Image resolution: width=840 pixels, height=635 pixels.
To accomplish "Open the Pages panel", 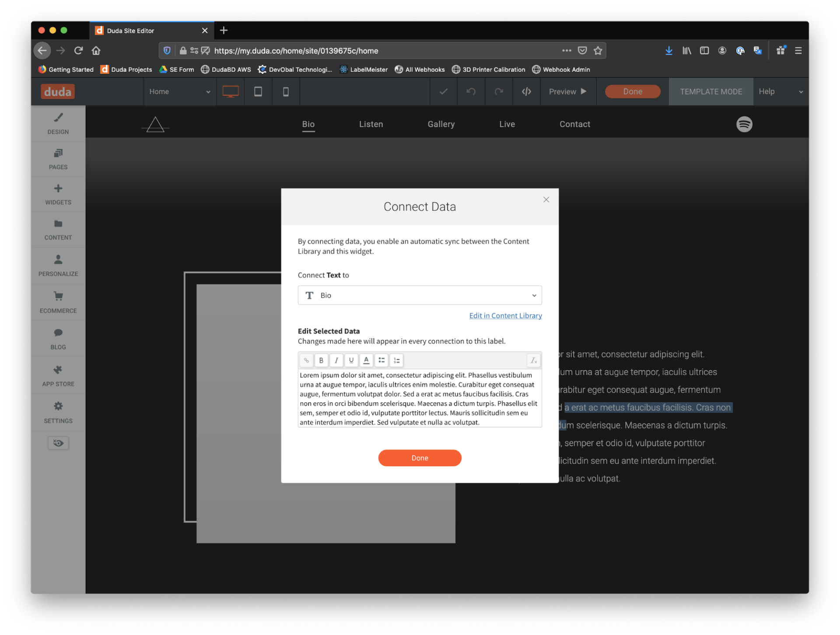I will click(58, 159).
